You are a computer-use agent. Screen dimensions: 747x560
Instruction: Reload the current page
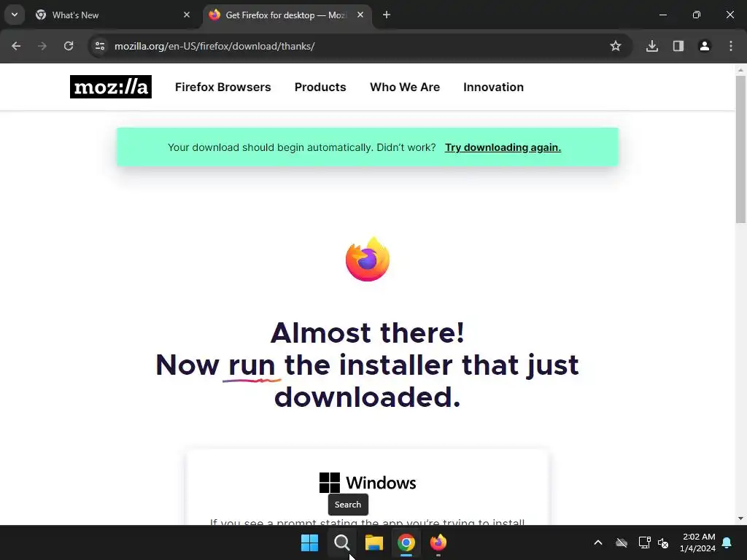click(69, 46)
